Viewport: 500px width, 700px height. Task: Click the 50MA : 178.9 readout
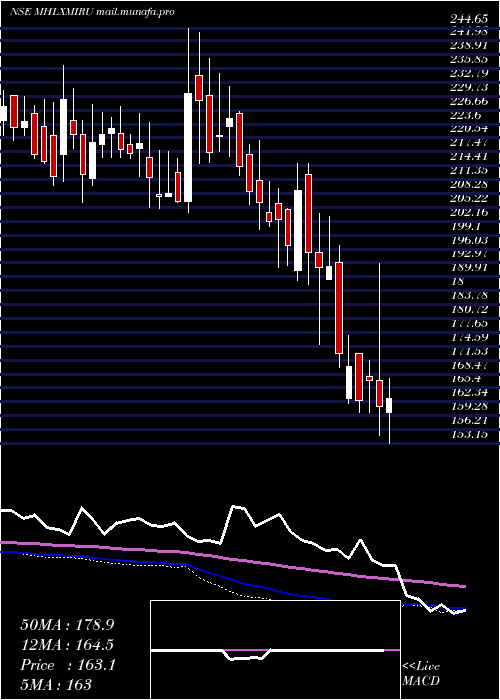(69, 625)
